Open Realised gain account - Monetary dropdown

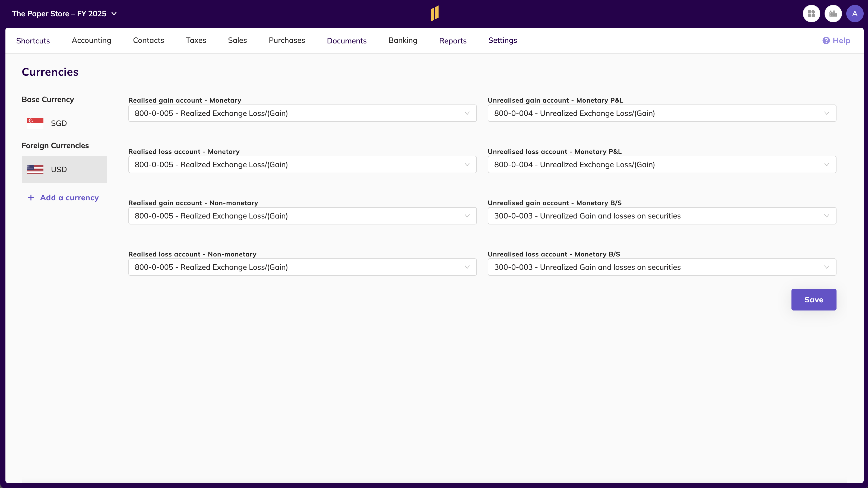click(x=302, y=113)
